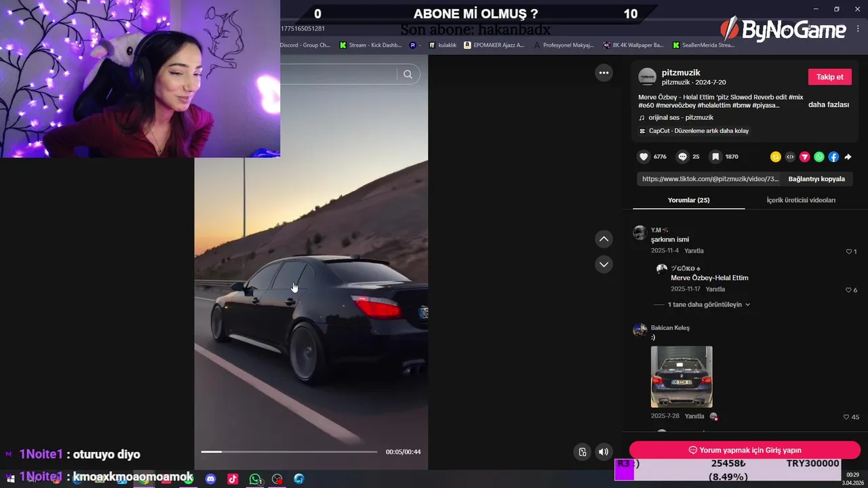This screenshot has height=488, width=868.
Task: Open 'Discord - Group Ch...' bookmark
Action: [305, 45]
